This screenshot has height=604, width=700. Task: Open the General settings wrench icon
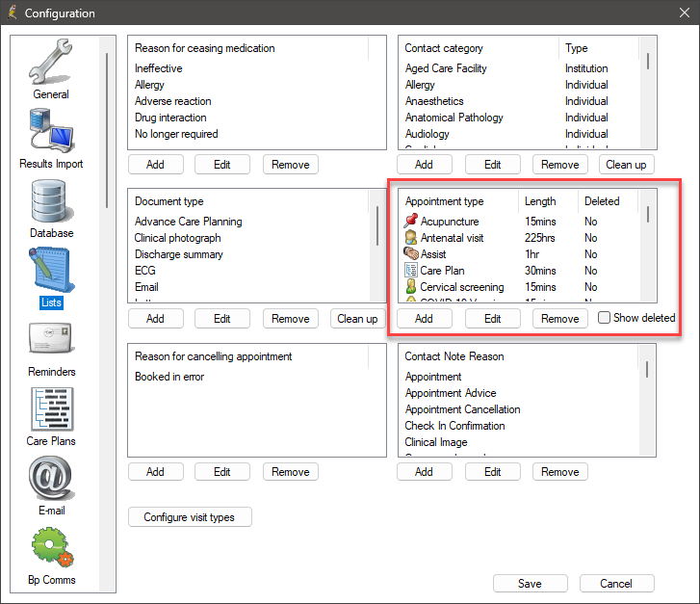(50, 62)
